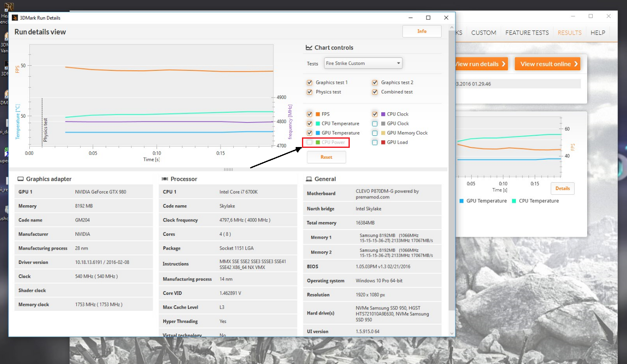This screenshot has width=627, height=364.
Task: Click the Driver version 10.18.13.6191 value
Action: click(102, 262)
